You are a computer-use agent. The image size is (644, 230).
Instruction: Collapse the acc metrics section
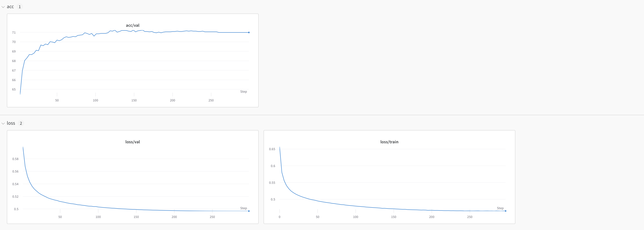[x=3, y=7]
